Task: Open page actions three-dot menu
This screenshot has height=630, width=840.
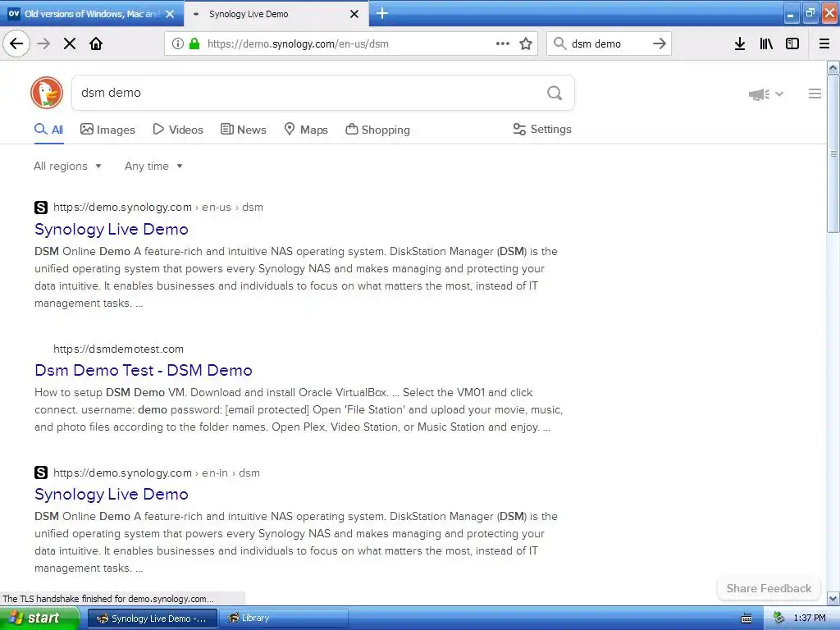Action: pyautogui.click(x=503, y=43)
